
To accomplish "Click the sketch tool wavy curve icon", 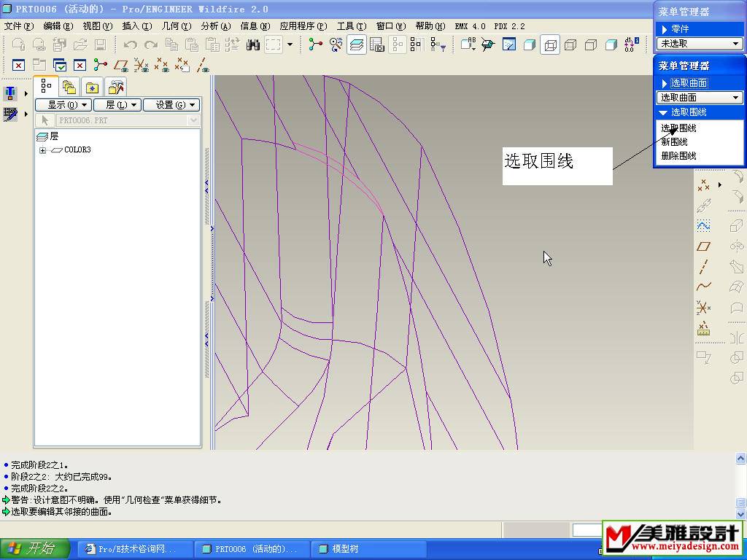I will tap(704, 225).
